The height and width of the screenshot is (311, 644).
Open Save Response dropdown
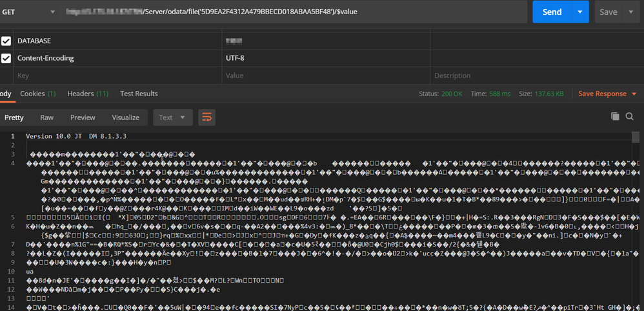pos(607,94)
